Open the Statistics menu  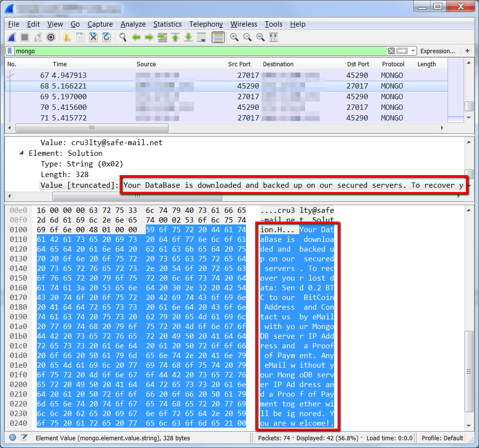[x=168, y=24]
